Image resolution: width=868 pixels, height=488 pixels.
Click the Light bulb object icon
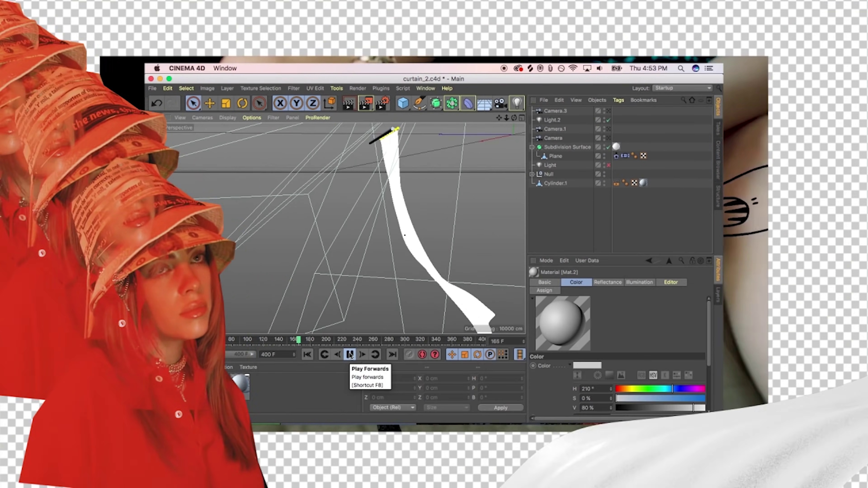[517, 103]
